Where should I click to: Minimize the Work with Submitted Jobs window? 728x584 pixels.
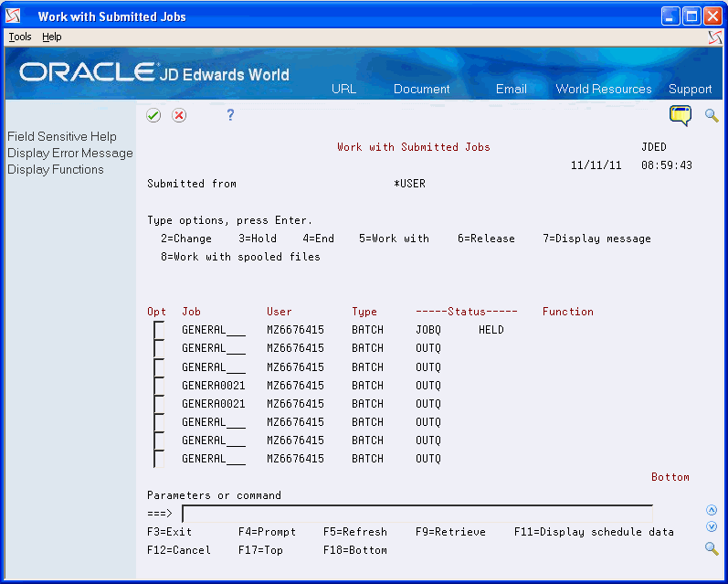[669, 16]
